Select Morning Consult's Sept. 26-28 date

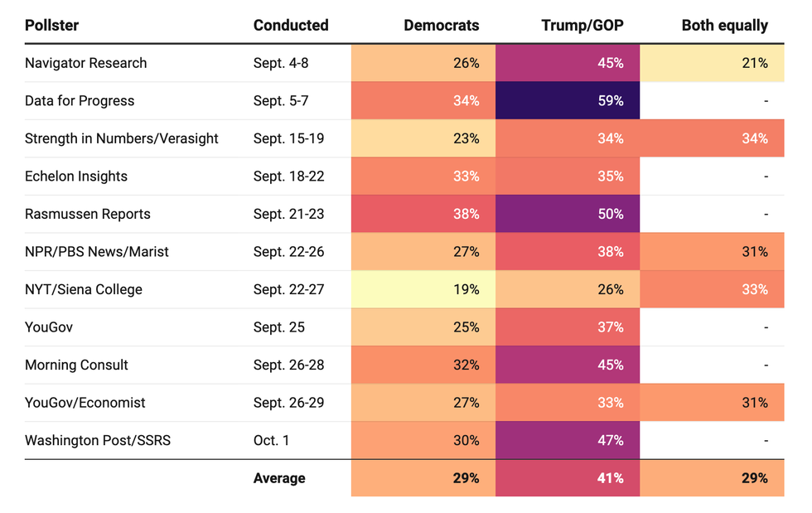click(x=290, y=365)
